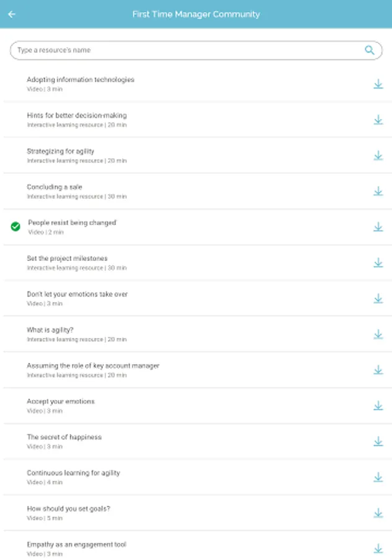Screen dimensions: 392x558
Task: Download 'Adopting information technologies' video
Action: tap(378, 84)
